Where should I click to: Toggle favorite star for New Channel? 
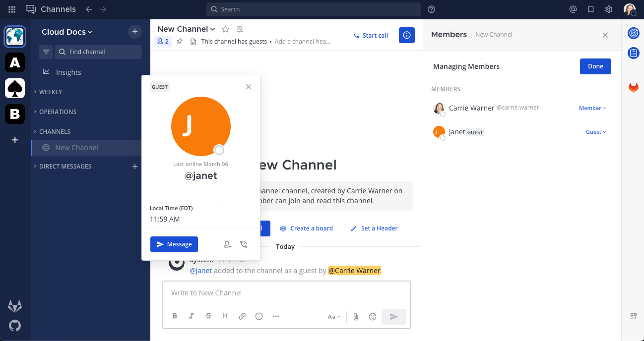(225, 29)
